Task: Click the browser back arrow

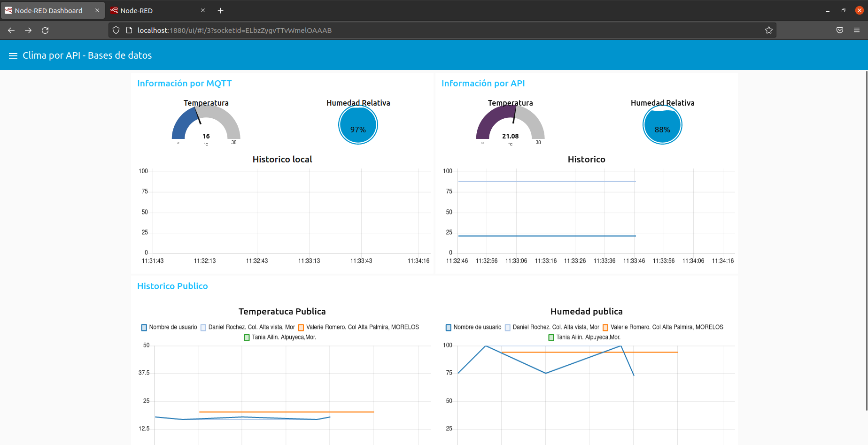Action: [11, 30]
